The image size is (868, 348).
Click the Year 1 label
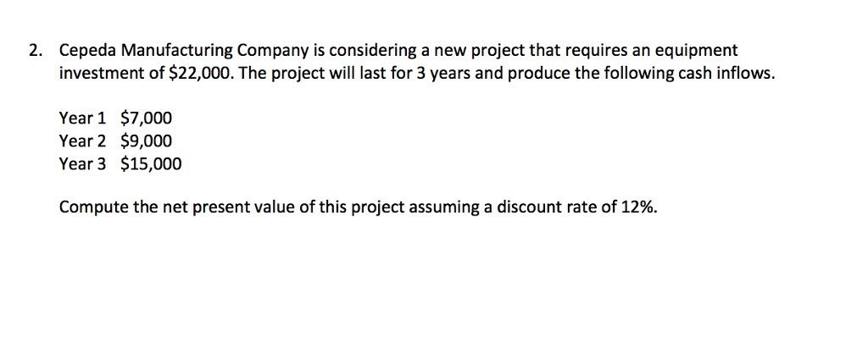click(82, 119)
